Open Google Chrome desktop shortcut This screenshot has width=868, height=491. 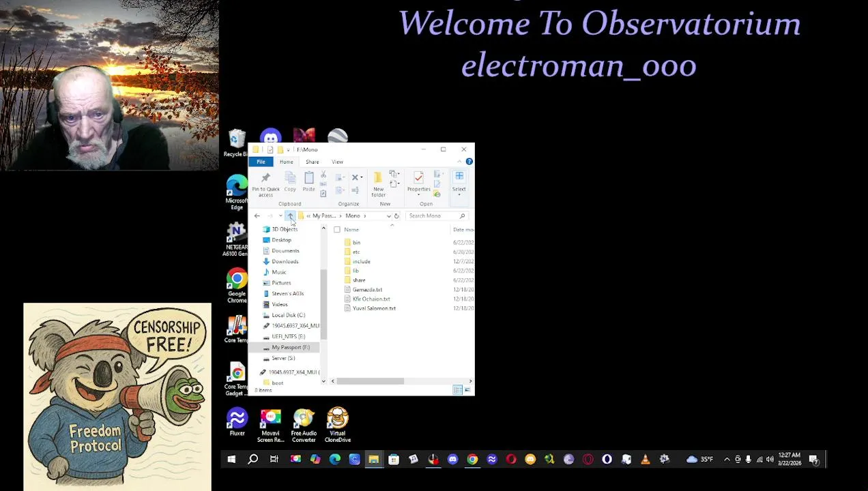(x=237, y=286)
